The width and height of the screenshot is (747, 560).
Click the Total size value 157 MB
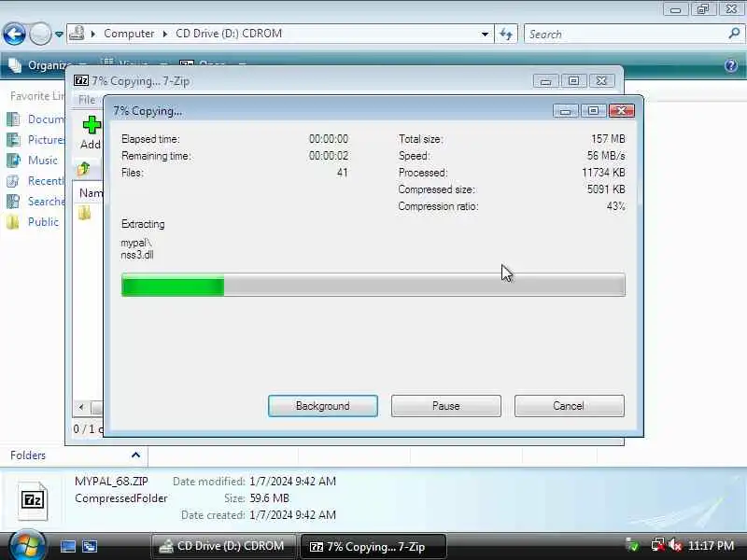[608, 138]
